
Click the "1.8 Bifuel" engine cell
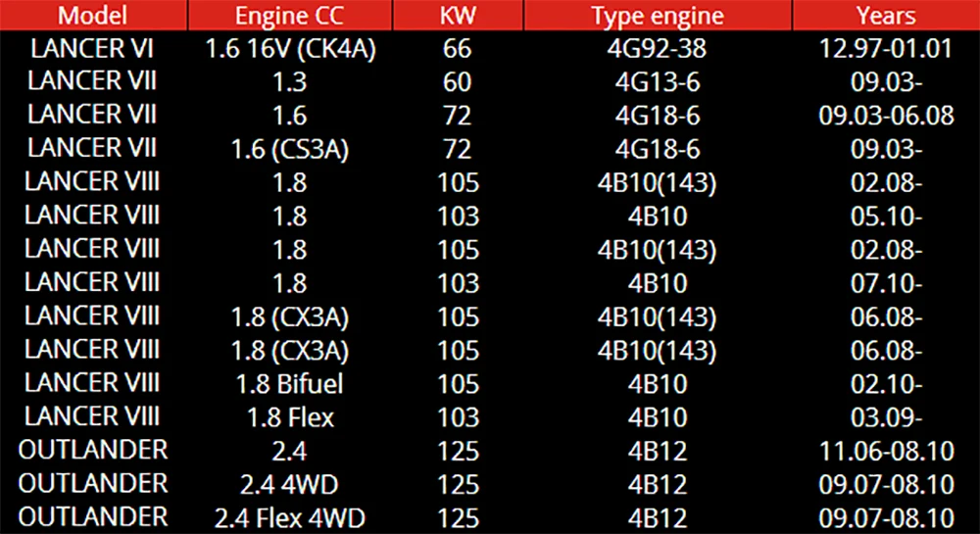(x=290, y=383)
